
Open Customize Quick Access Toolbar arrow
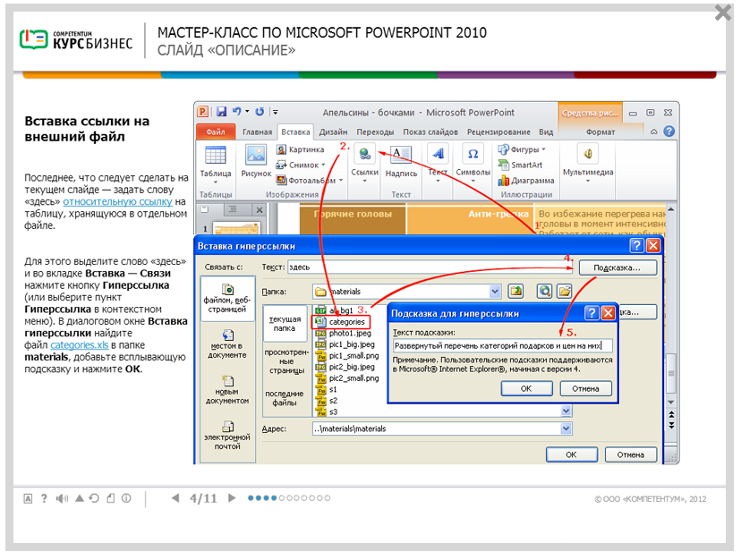[275, 112]
